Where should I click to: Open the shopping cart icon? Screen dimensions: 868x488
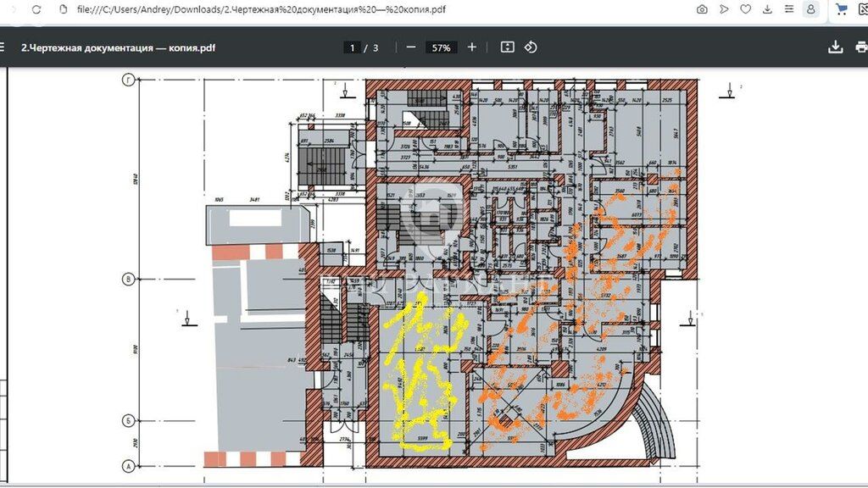(842, 9)
